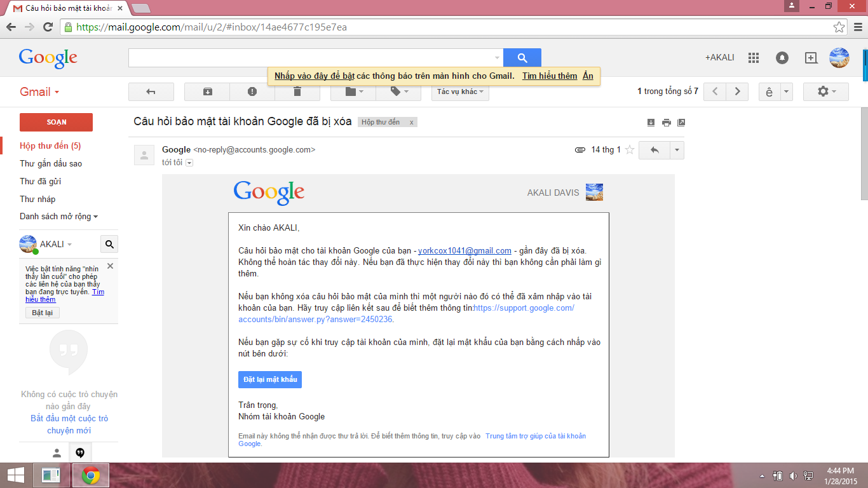The image size is (868, 488).
Task: Open Thư gắn dấu sao folder
Action: [51, 163]
